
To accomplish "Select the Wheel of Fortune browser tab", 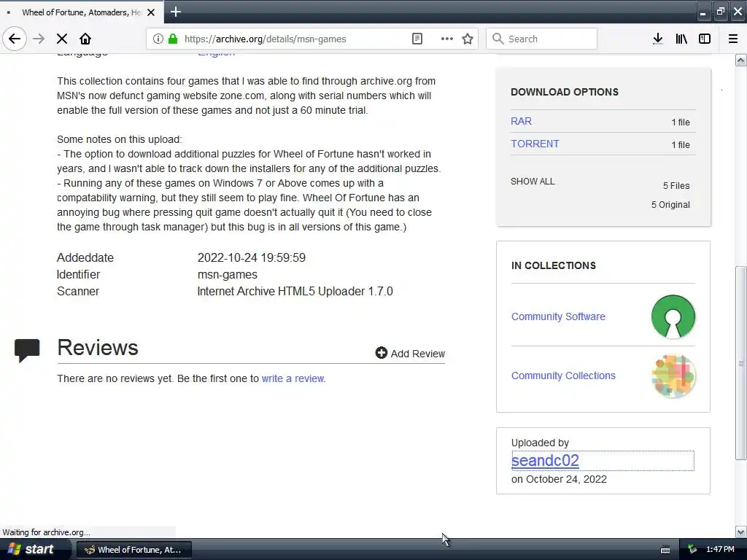I will click(x=82, y=12).
